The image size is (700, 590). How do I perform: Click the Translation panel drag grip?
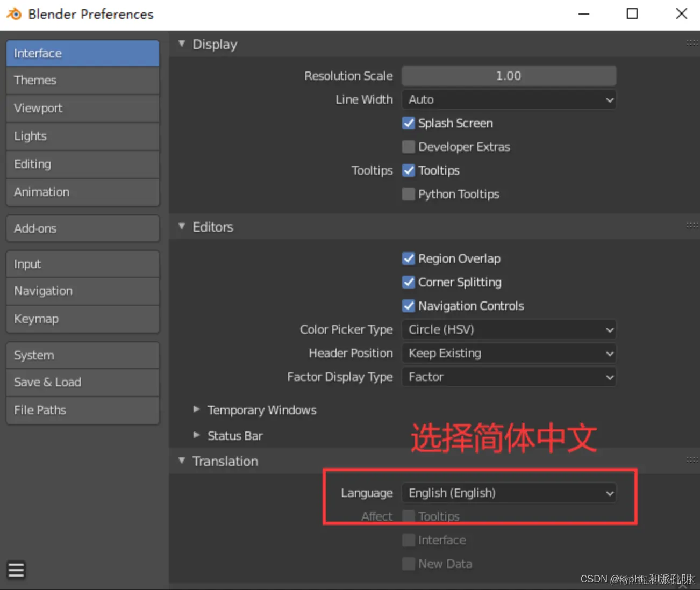click(x=692, y=460)
